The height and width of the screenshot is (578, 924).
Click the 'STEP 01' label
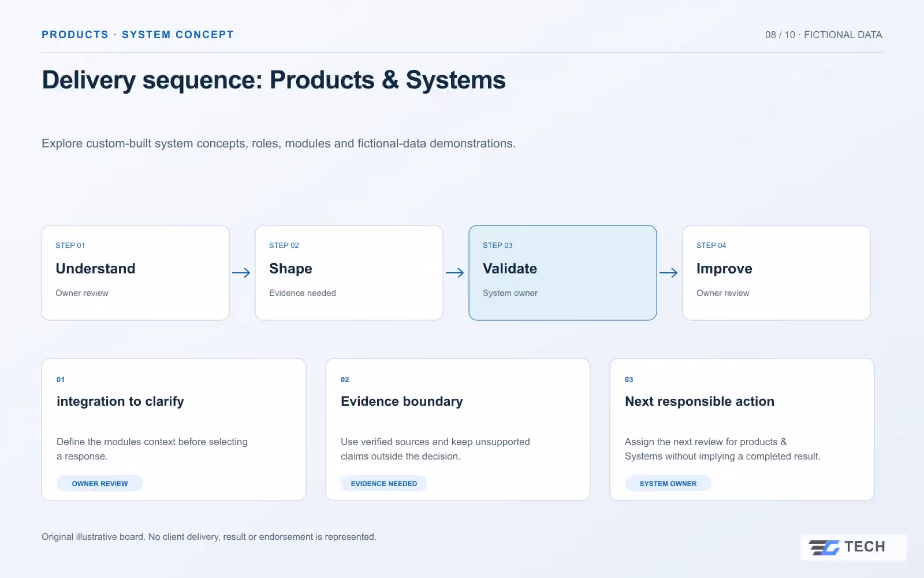click(70, 245)
